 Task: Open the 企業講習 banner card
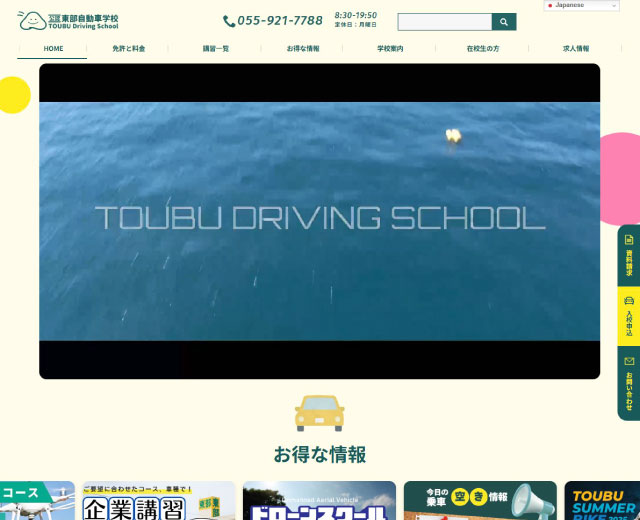pos(159,500)
